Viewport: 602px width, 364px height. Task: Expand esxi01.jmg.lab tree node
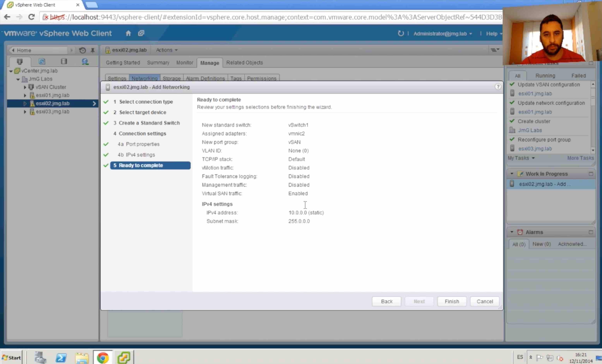pos(25,96)
